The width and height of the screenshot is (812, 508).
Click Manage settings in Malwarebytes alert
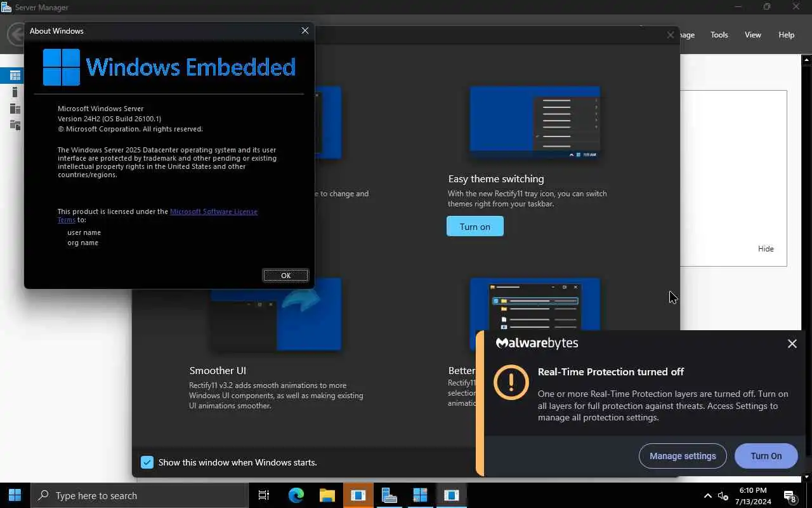(683, 456)
